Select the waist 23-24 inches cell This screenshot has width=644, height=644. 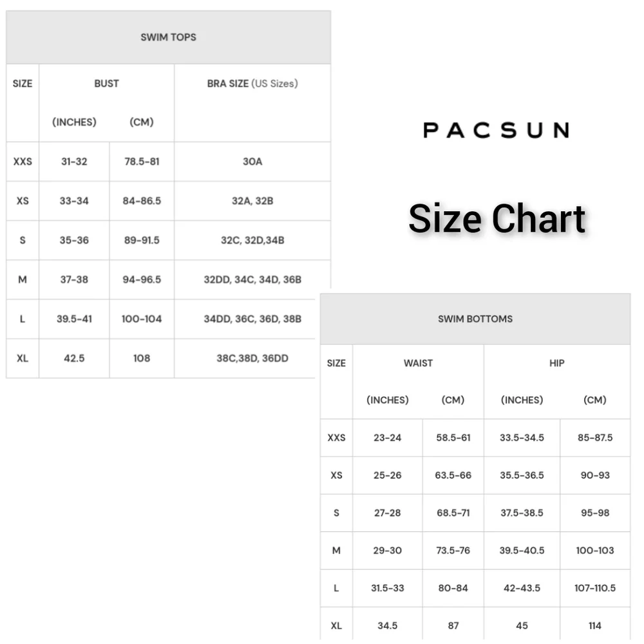click(387, 438)
